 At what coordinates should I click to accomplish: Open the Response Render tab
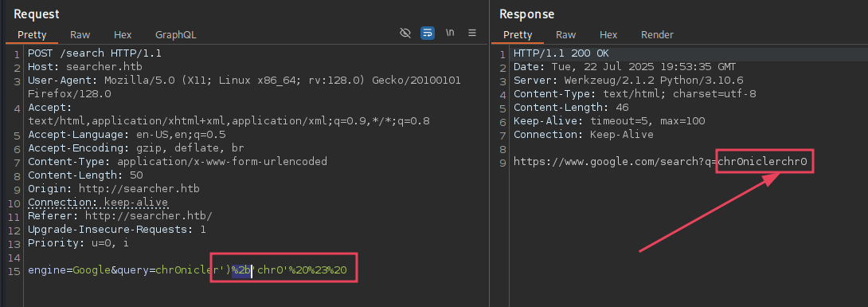[657, 35]
